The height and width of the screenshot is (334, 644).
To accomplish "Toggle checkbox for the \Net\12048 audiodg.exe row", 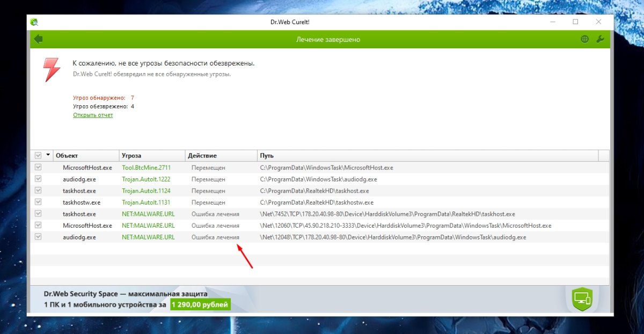I will 38,237.
